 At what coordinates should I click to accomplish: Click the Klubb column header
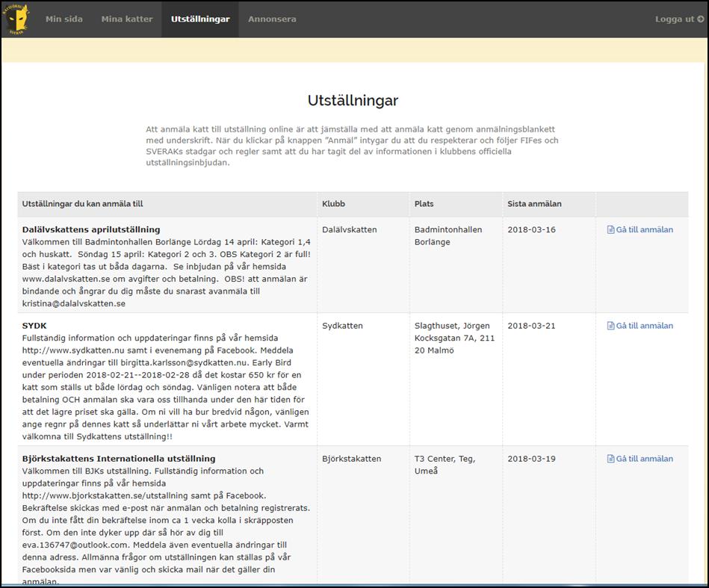[334, 204]
